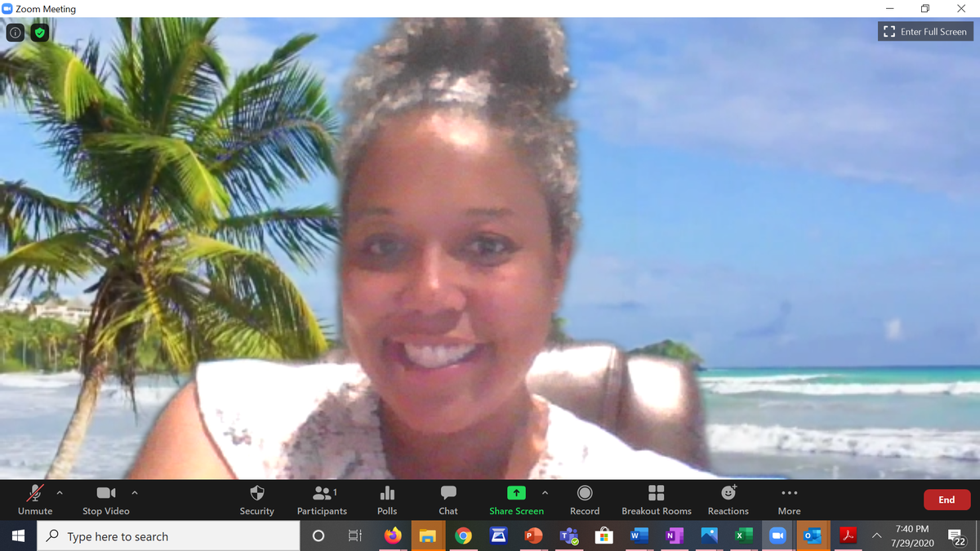Launch Google Chrome from the taskbar
980x551 pixels.
[463, 536]
